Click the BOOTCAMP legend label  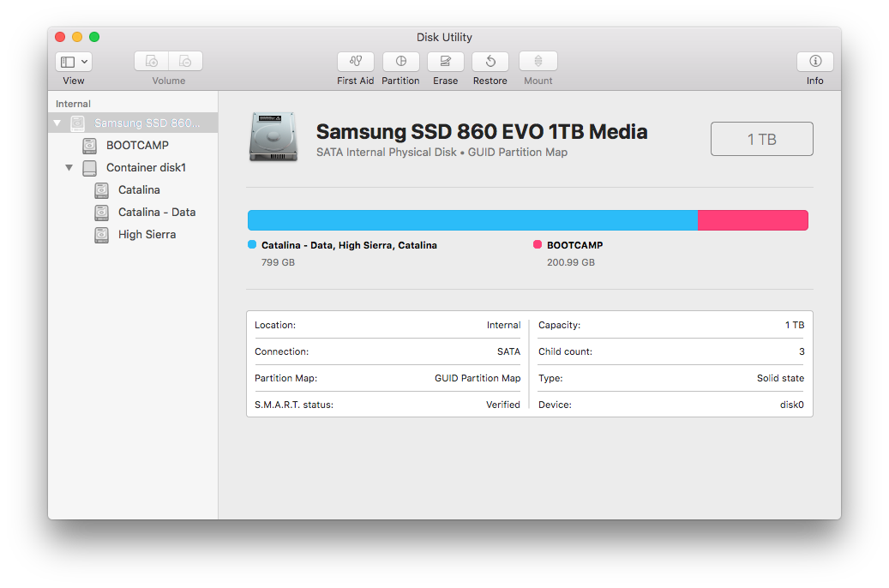click(575, 245)
